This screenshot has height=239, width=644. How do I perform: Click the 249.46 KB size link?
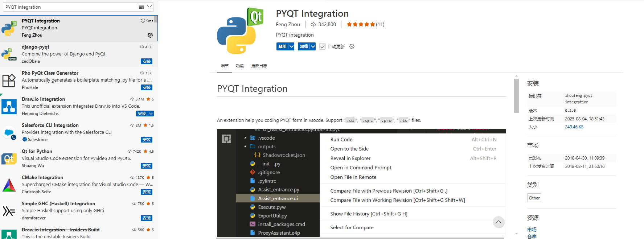coord(574,127)
